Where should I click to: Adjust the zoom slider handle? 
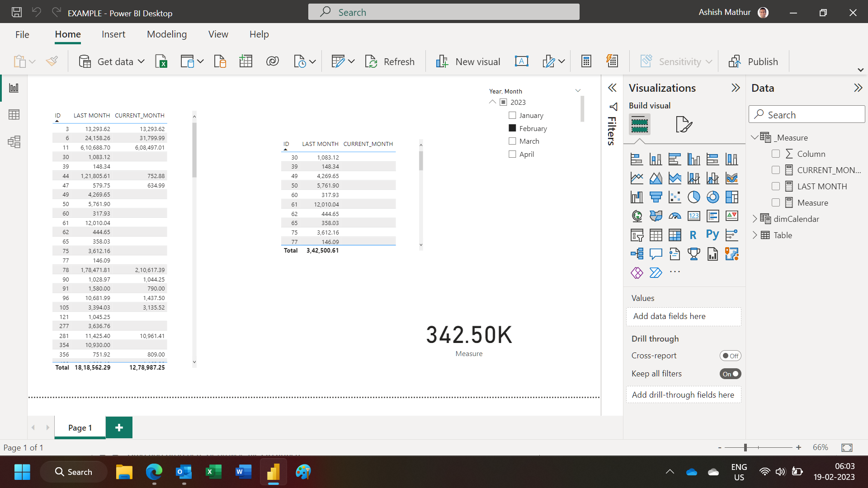tap(745, 447)
